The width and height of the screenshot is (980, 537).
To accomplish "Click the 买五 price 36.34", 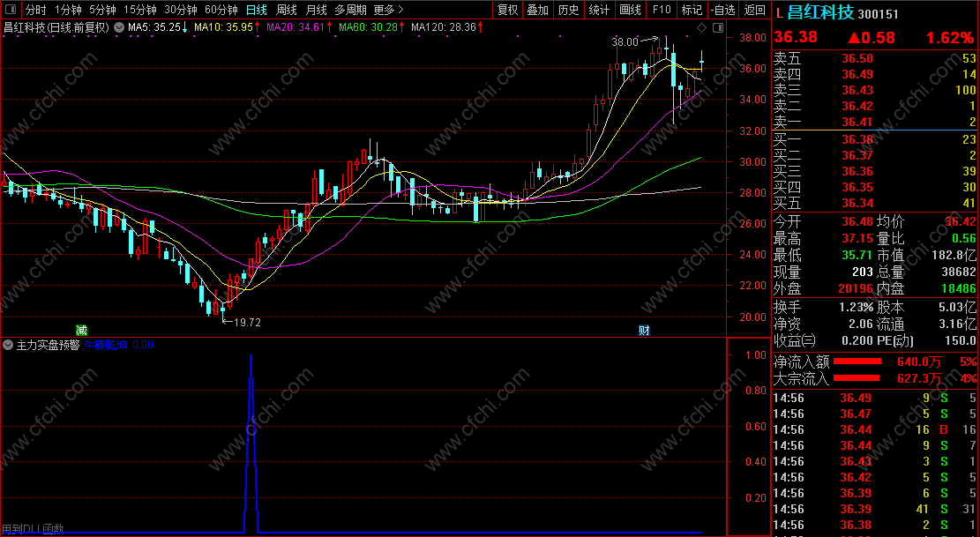I will (x=857, y=202).
